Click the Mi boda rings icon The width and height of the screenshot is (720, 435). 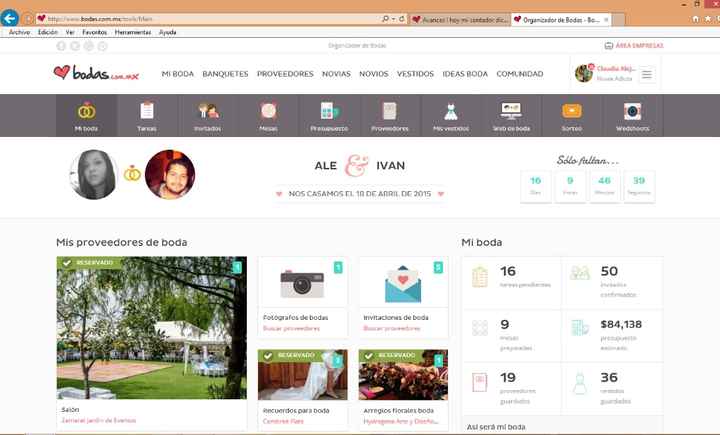(x=86, y=112)
